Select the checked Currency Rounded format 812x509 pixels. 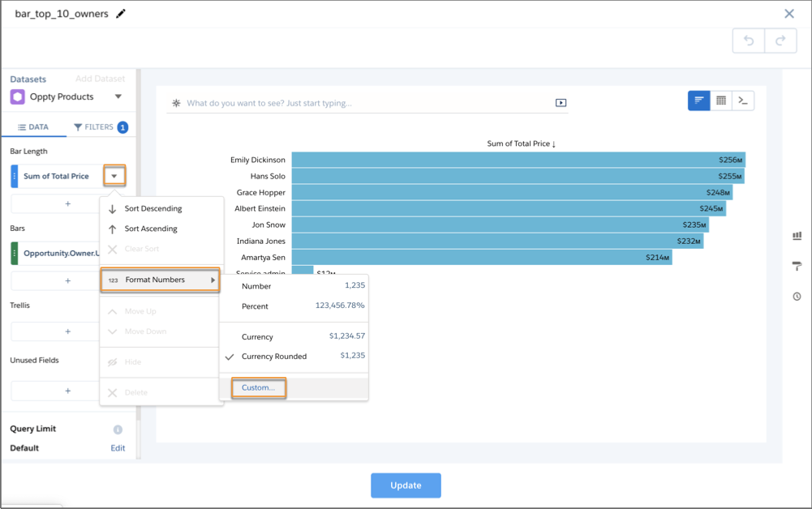tap(294, 357)
